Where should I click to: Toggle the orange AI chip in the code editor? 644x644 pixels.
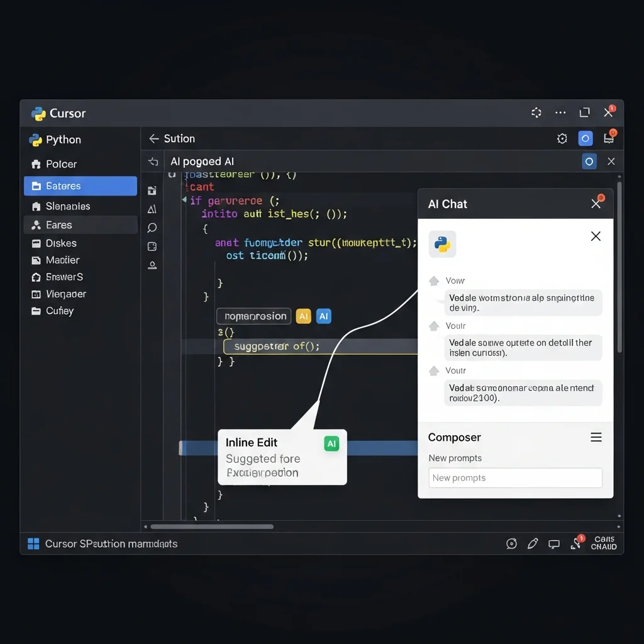coord(304,316)
